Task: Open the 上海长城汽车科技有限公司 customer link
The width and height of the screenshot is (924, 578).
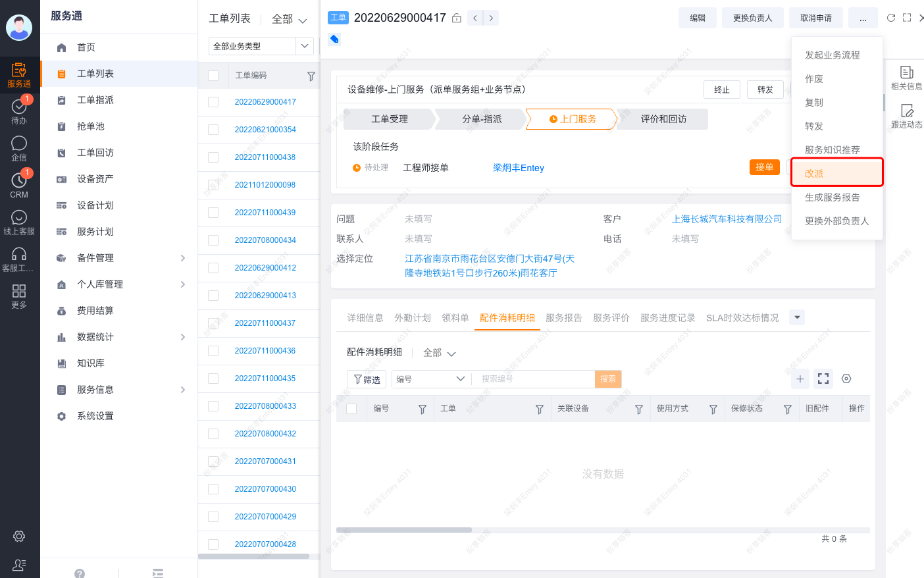Action: pyautogui.click(x=727, y=219)
